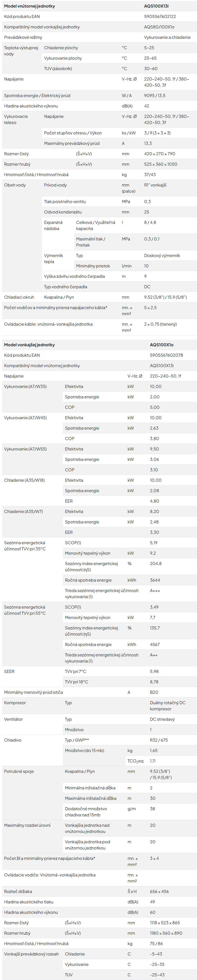Click the compatible outdoor model AQS80/100X1o

(x=159, y=27)
